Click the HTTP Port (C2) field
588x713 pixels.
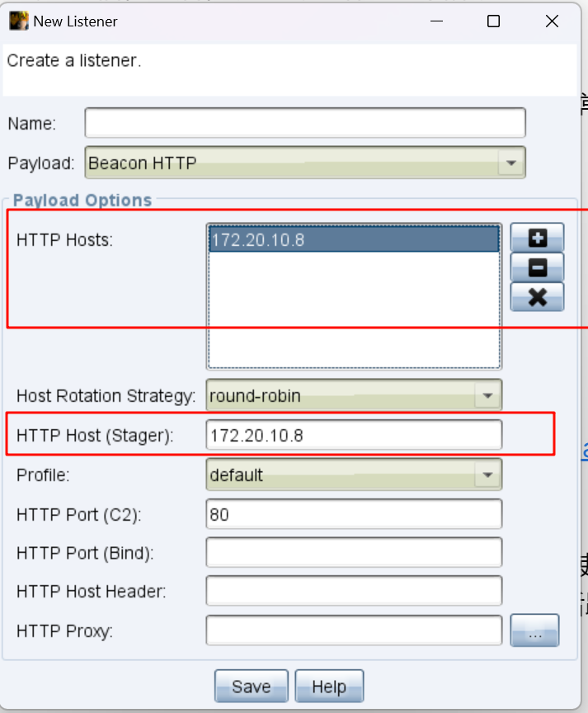(354, 515)
